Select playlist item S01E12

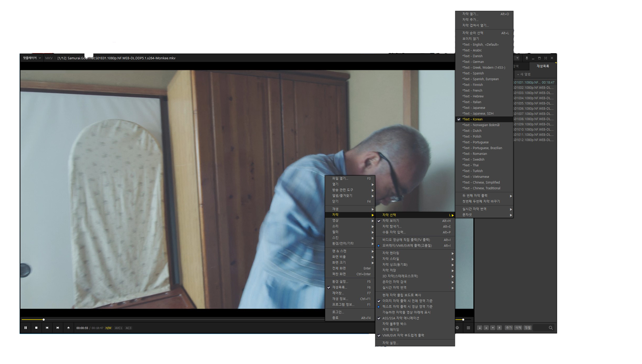pyautogui.click(x=535, y=140)
